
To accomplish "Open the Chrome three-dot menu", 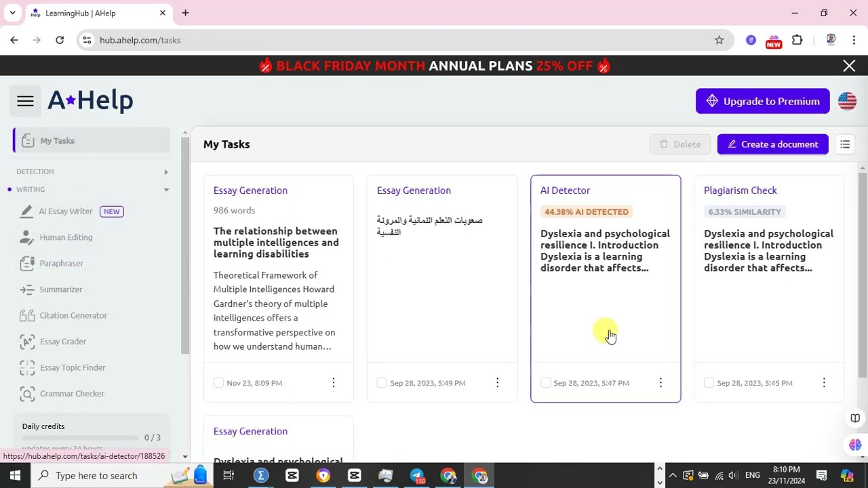I will tap(854, 40).
